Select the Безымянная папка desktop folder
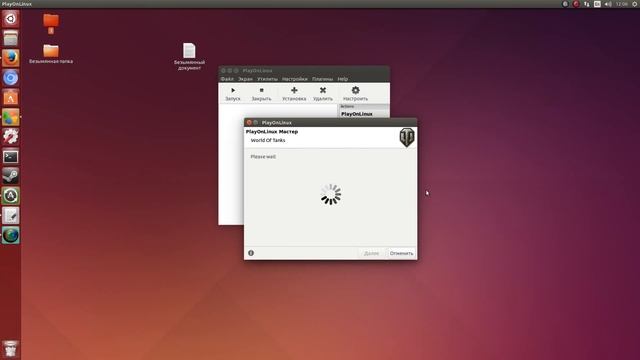Viewport: 640px width, 360px height. [x=51, y=54]
